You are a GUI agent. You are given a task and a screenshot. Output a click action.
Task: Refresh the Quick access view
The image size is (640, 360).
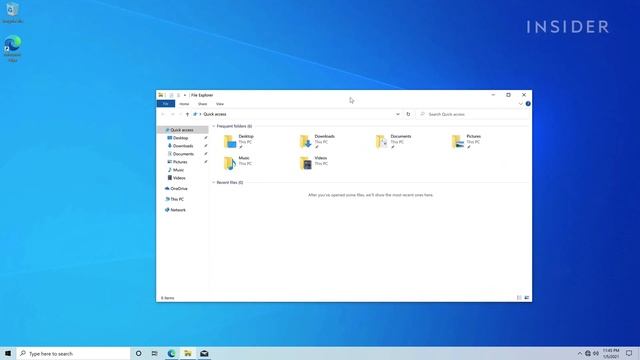tap(408, 114)
